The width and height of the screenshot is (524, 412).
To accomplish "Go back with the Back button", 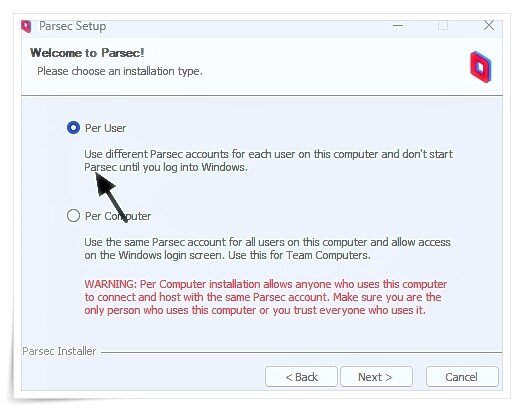I will [x=301, y=377].
